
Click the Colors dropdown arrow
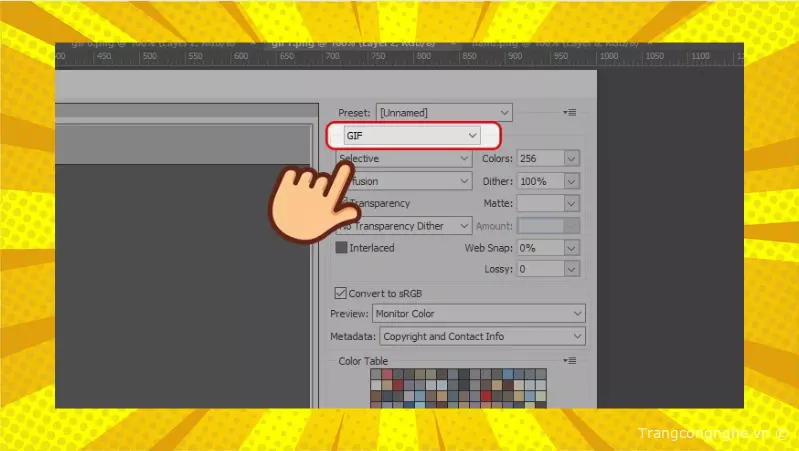(571, 158)
